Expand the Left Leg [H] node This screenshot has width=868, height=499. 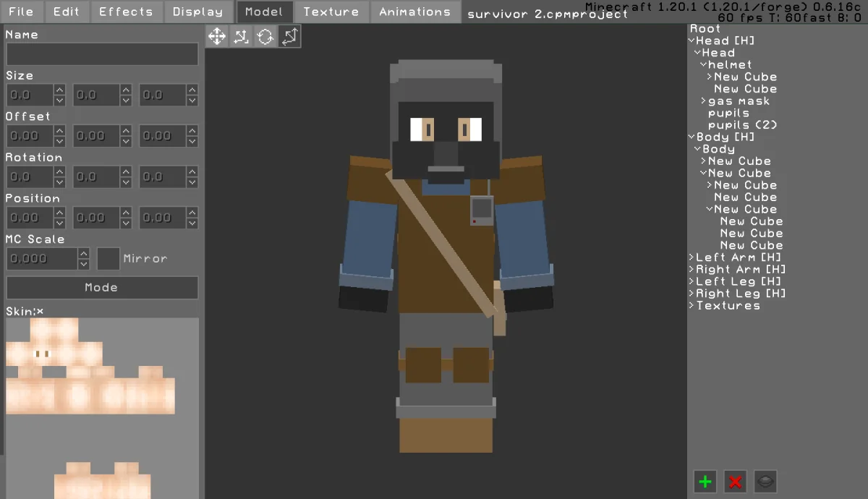(x=692, y=282)
